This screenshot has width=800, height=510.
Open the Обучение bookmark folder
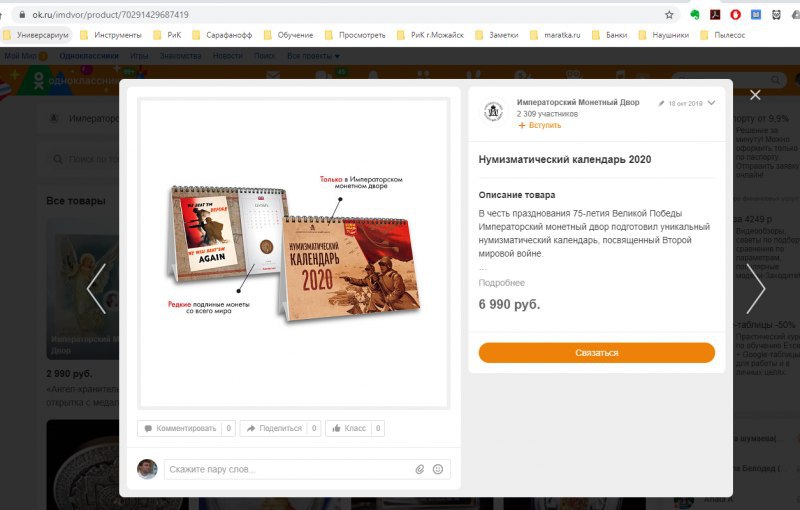point(288,35)
